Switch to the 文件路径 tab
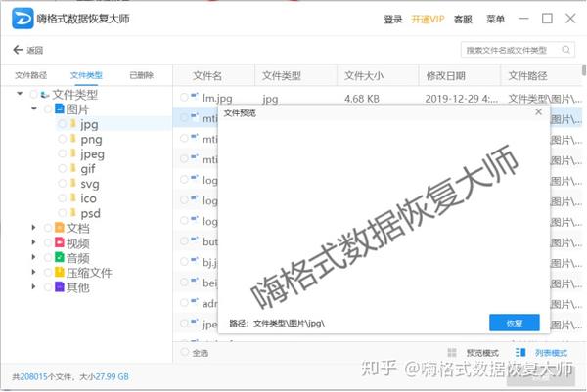Viewport: 587px width, 392px height. (30, 75)
